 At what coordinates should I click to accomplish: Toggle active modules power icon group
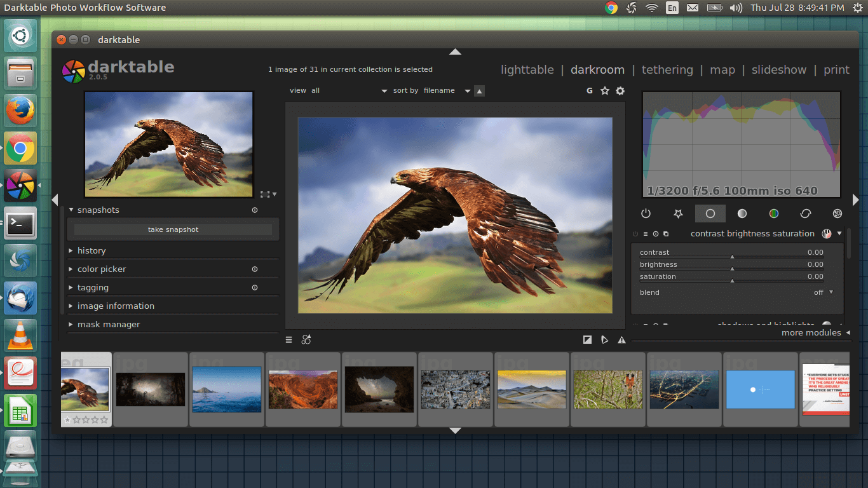tap(646, 213)
